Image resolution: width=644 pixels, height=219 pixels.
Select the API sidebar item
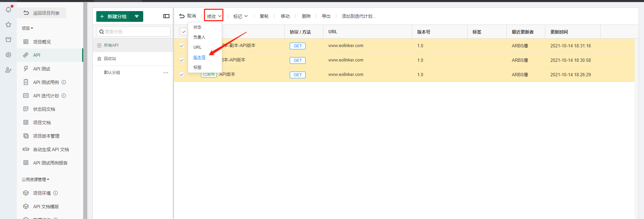(37, 55)
